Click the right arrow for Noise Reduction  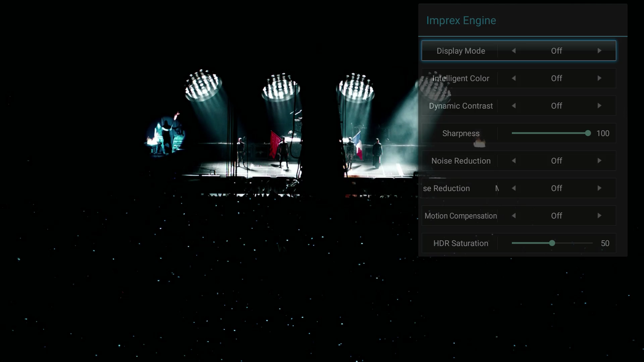599,160
